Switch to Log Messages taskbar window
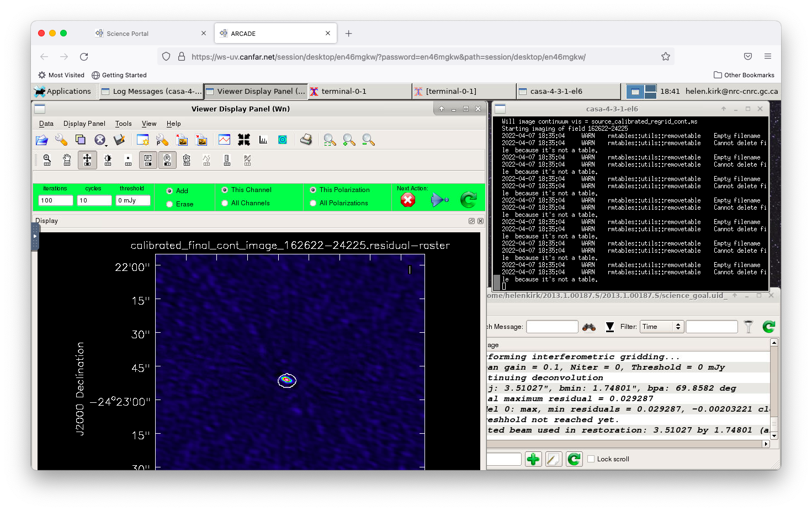 pos(151,92)
